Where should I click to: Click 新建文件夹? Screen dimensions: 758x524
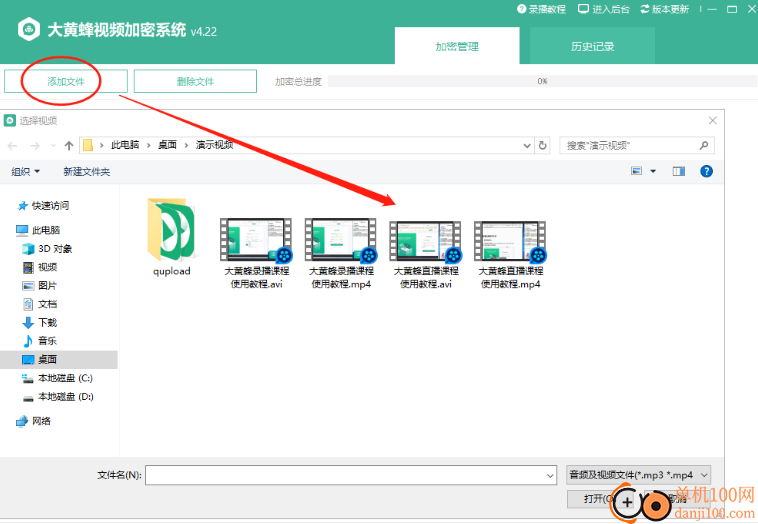(x=87, y=172)
